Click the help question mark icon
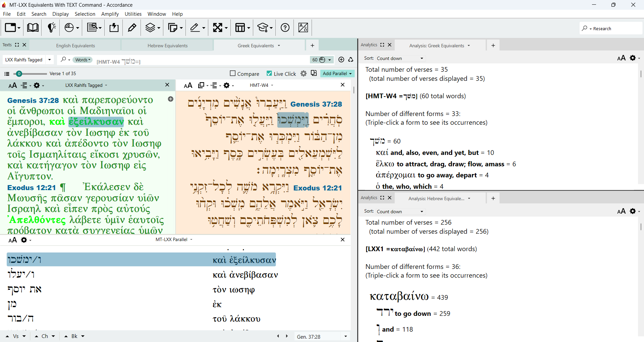The width and height of the screenshot is (644, 342). [x=285, y=27]
